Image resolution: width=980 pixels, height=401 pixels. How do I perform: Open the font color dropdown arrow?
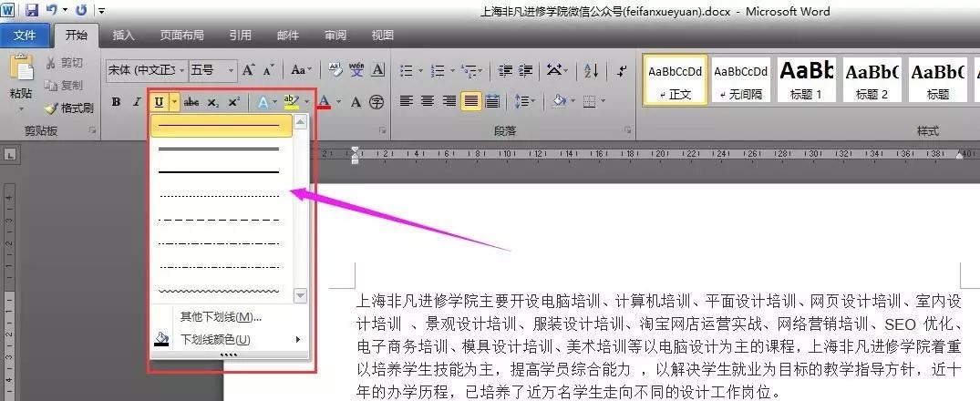click(339, 102)
